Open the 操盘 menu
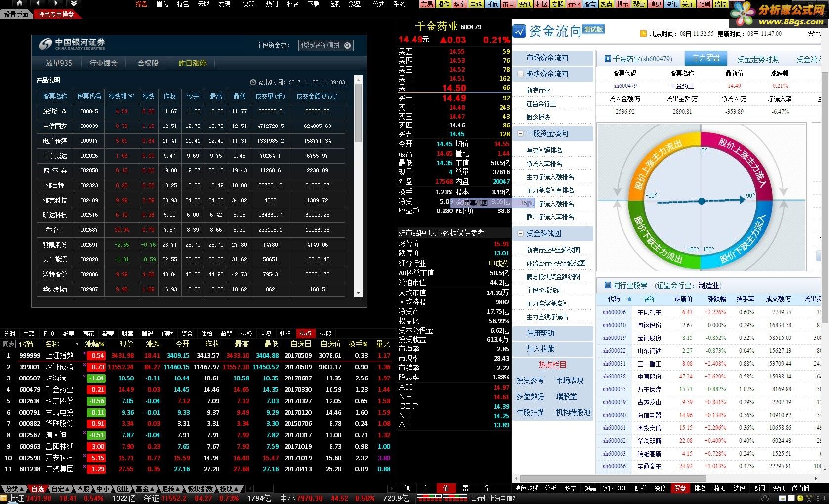This screenshot has width=829, height=504. pyautogui.click(x=142, y=4)
